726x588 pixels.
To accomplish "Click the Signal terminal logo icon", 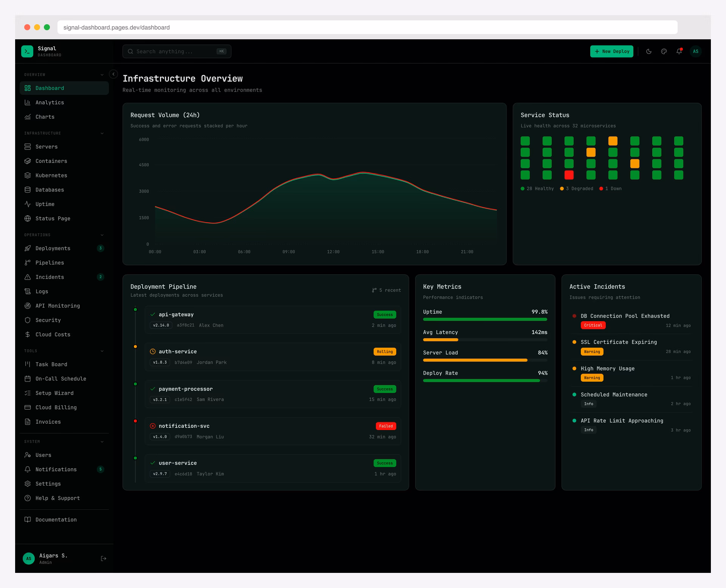I will [x=27, y=51].
